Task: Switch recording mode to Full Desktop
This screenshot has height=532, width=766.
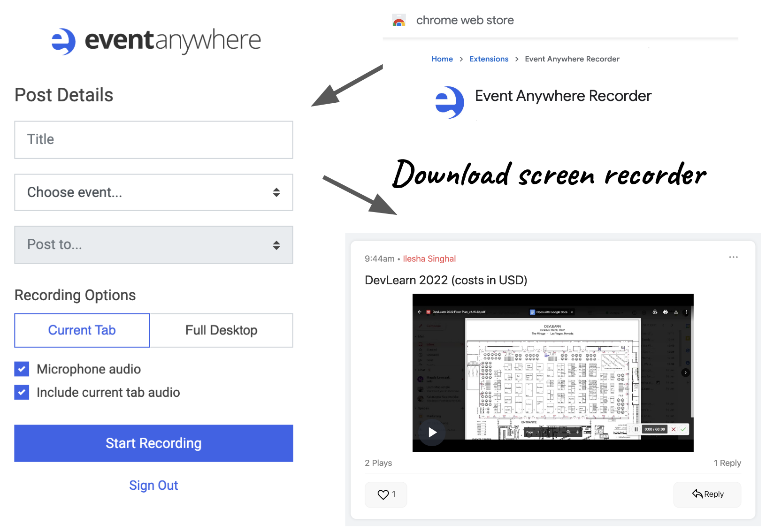Action: pyautogui.click(x=221, y=330)
